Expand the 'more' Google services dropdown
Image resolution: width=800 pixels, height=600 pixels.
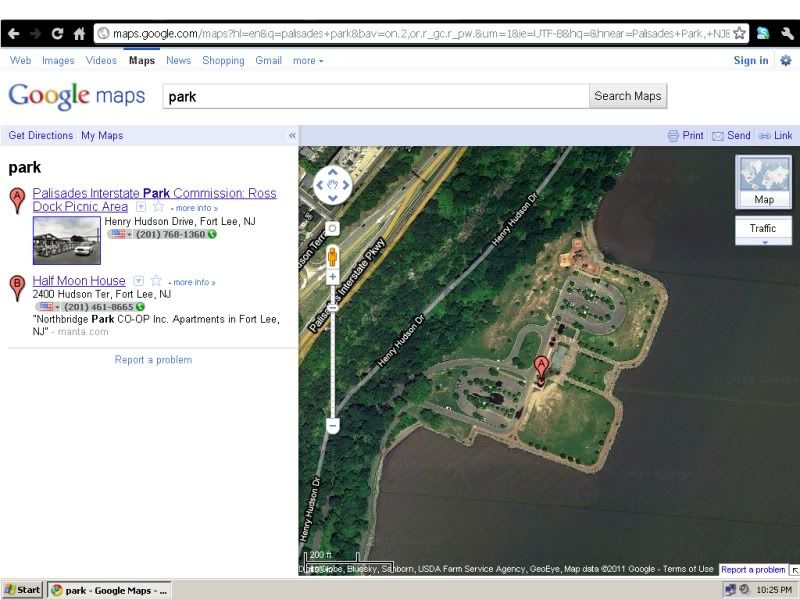308,60
